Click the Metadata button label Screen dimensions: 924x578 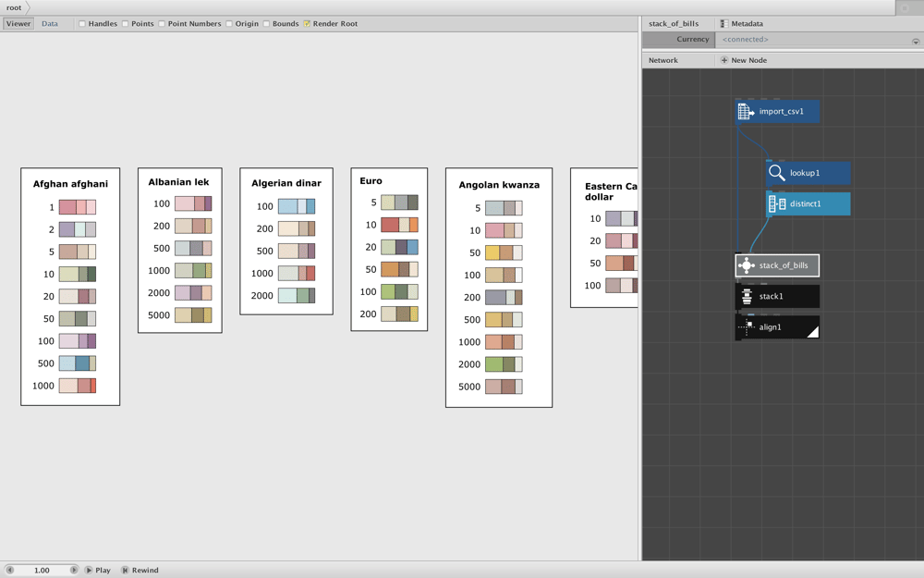[x=747, y=24]
